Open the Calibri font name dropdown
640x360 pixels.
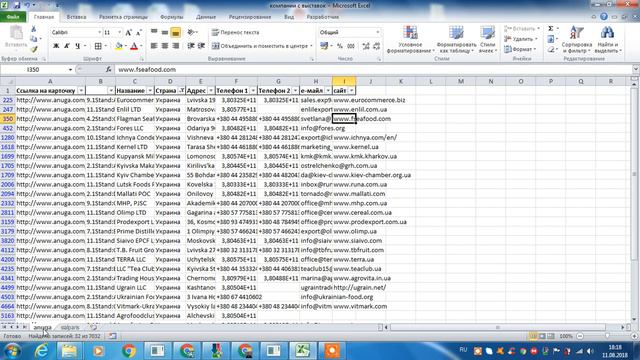click(99, 32)
